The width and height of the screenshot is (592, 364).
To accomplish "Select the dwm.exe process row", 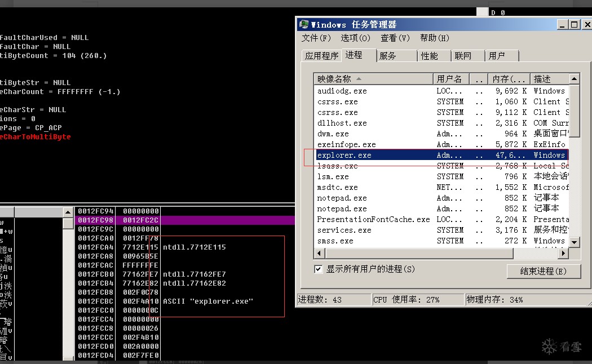I will [441, 134].
